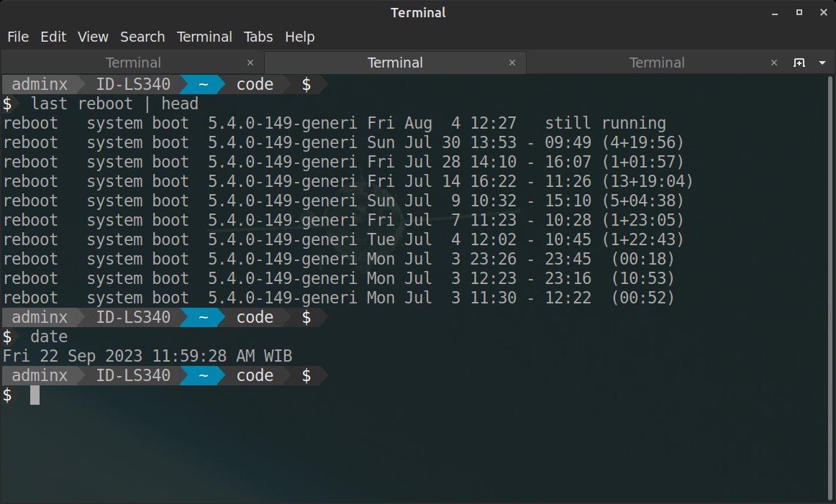
Task: Click the Mon Jul 3 11:30 row
Action: click(339, 298)
